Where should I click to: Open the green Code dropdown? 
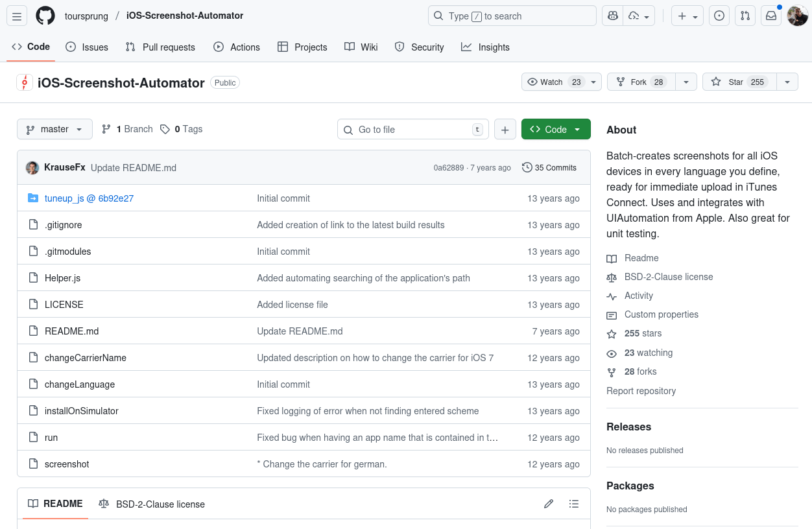(x=555, y=129)
